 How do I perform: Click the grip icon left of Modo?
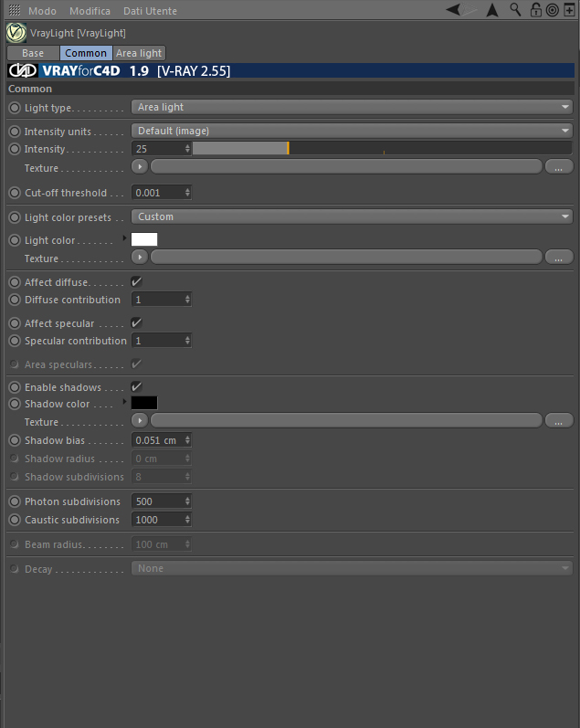(15, 10)
